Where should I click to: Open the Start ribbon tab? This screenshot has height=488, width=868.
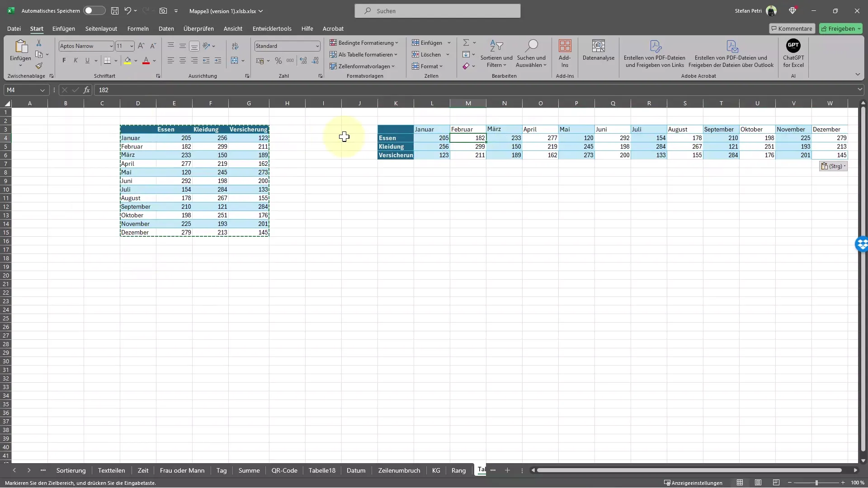coord(36,28)
